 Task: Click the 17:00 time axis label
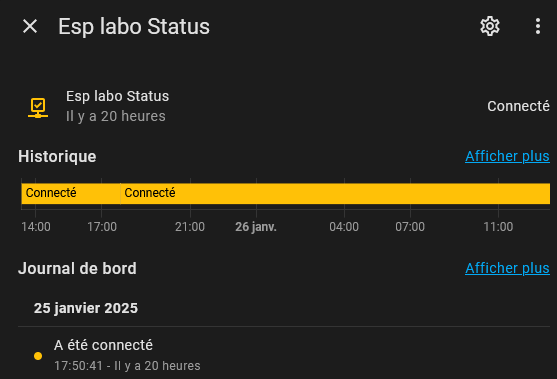[x=102, y=227]
